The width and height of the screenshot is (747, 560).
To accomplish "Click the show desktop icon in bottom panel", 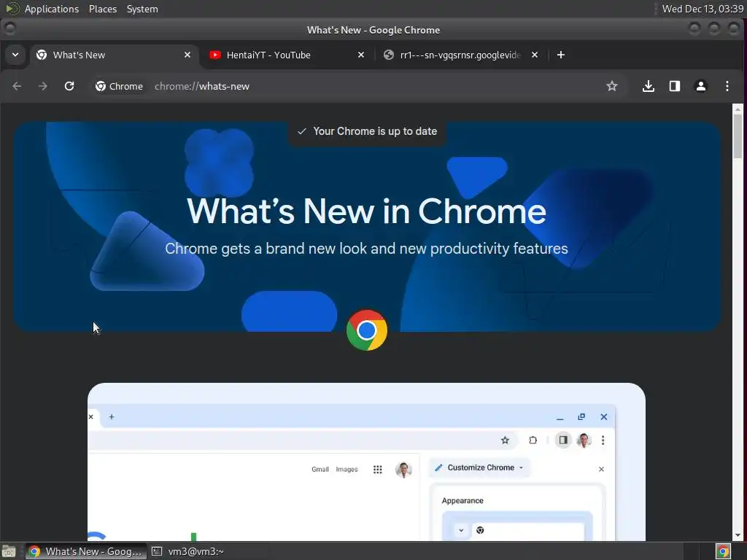I will pos(9,551).
